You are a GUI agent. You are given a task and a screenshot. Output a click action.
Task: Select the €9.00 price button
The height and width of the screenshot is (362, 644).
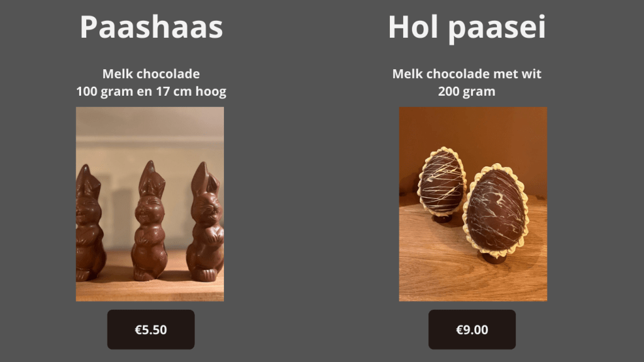[x=472, y=329]
